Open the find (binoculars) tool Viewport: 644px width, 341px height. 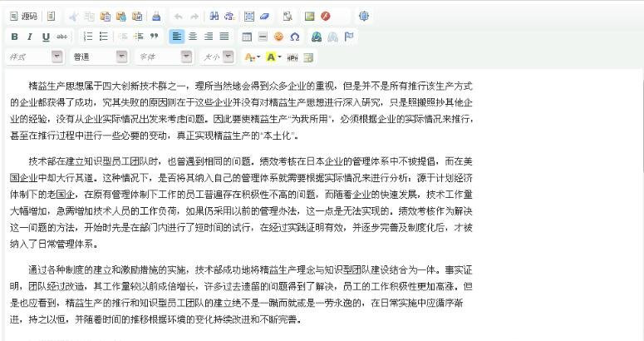pos(214,16)
